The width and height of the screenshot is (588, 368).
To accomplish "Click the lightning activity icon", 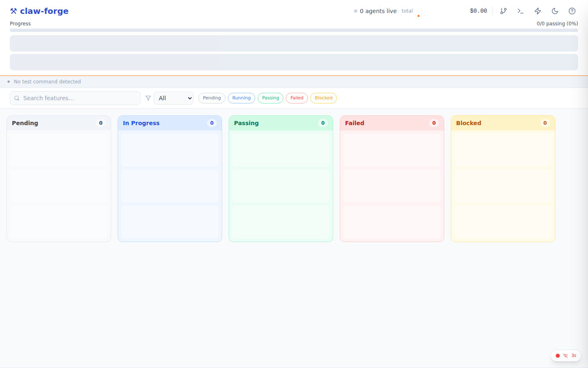I will [x=538, y=11].
